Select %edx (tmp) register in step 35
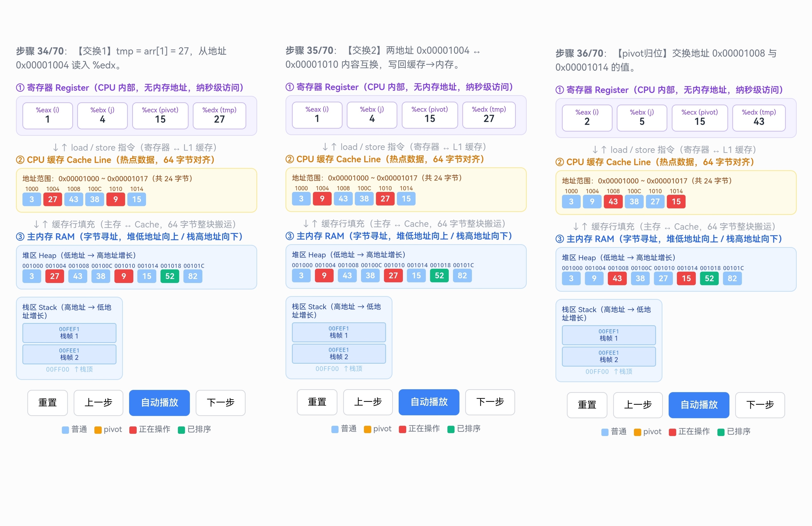The width and height of the screenshot is (812, 526). (x=489, y=115)
